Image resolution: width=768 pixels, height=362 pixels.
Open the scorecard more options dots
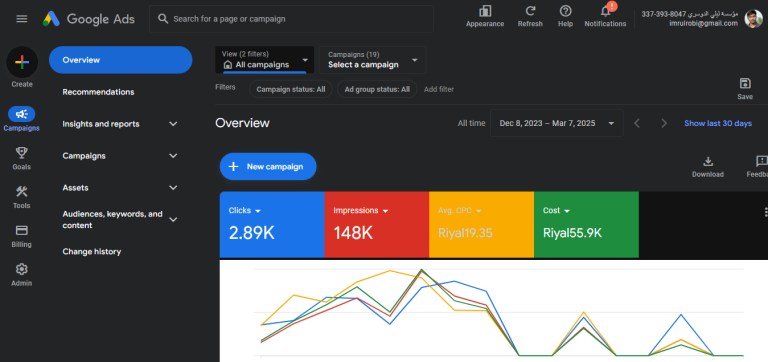coord(765,212)
